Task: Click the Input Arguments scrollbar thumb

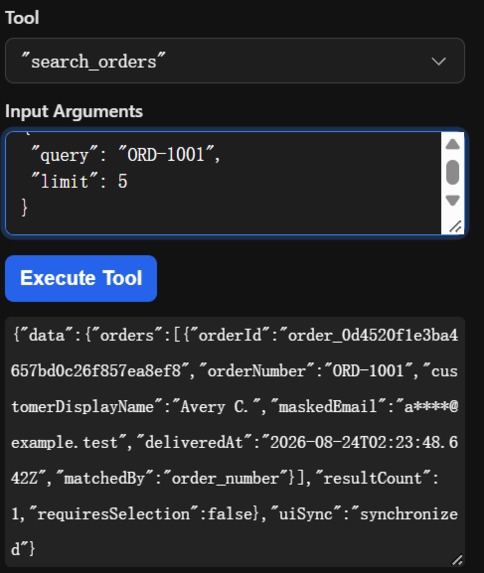Action: coord(453,172)
